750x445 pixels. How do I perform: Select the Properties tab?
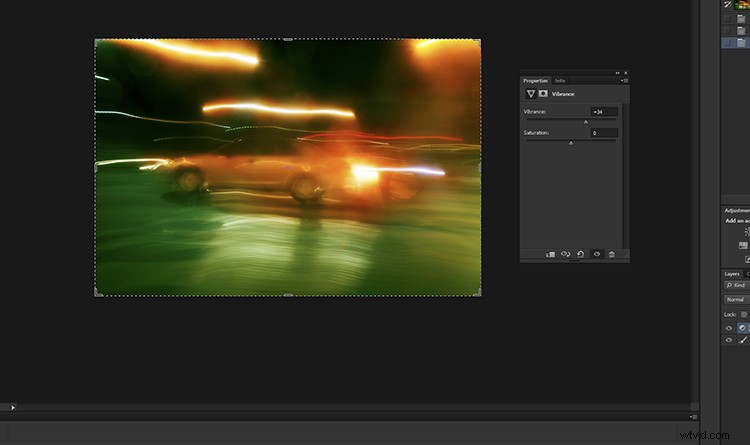(535, 81)
